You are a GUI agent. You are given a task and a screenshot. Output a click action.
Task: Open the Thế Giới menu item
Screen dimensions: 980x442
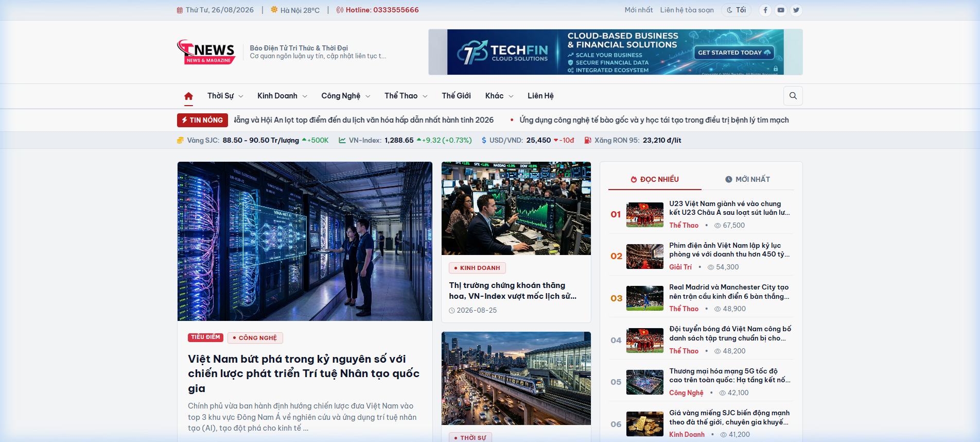coord(456,96)
